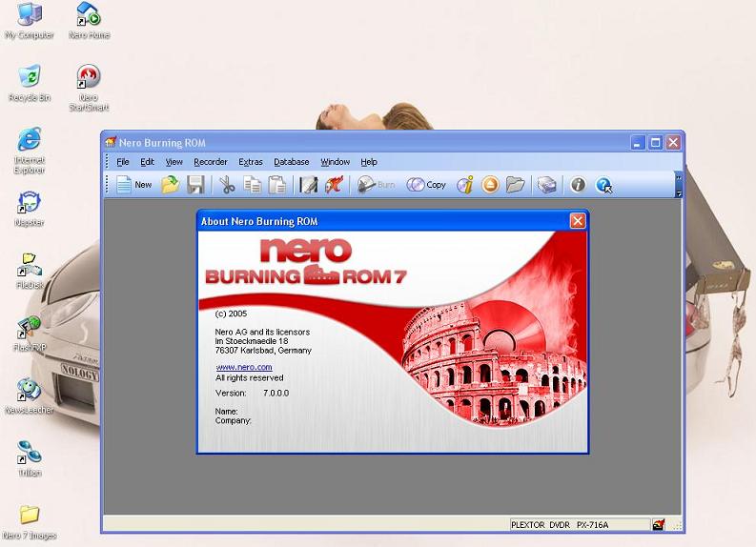Click the orange Eject disc icon

coord(490,185)
